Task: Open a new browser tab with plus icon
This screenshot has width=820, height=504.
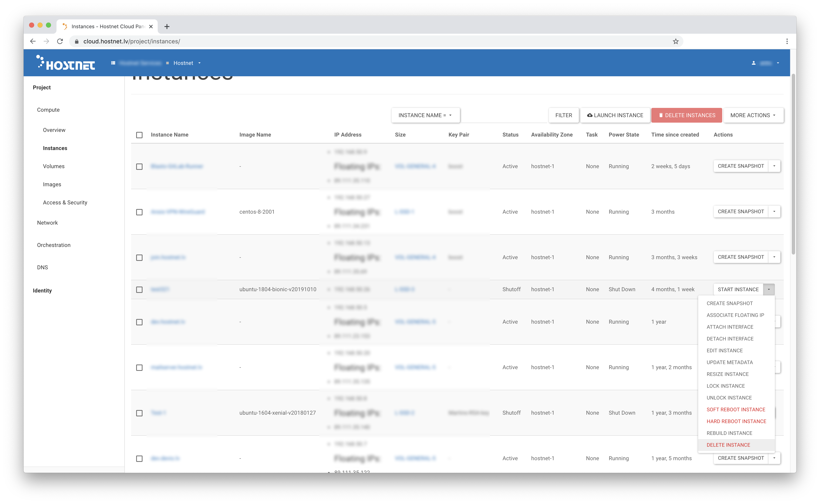Action: click(167, 27)
